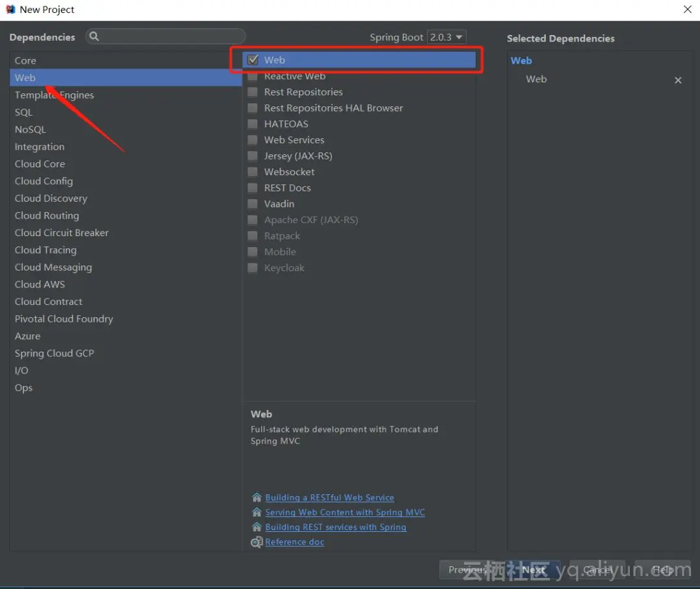Open the Cloud Messaging category
700x589 pixels.
pos(126,267)
